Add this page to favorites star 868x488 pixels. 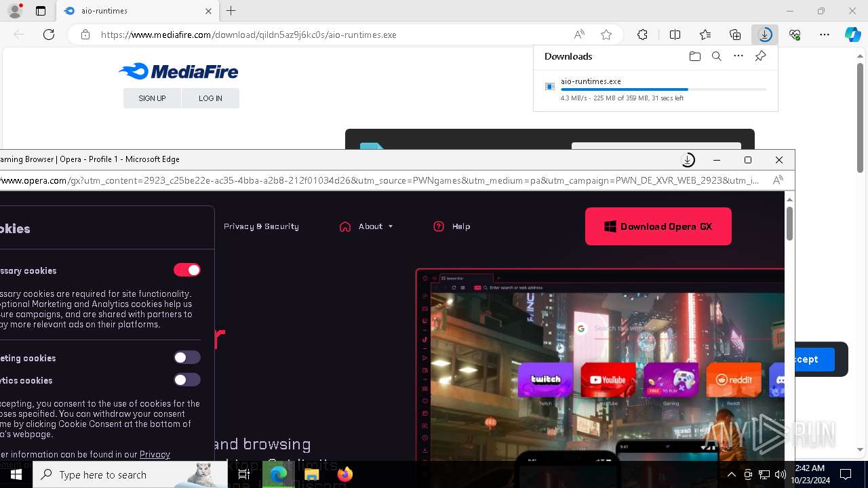(x=606, y=35)
